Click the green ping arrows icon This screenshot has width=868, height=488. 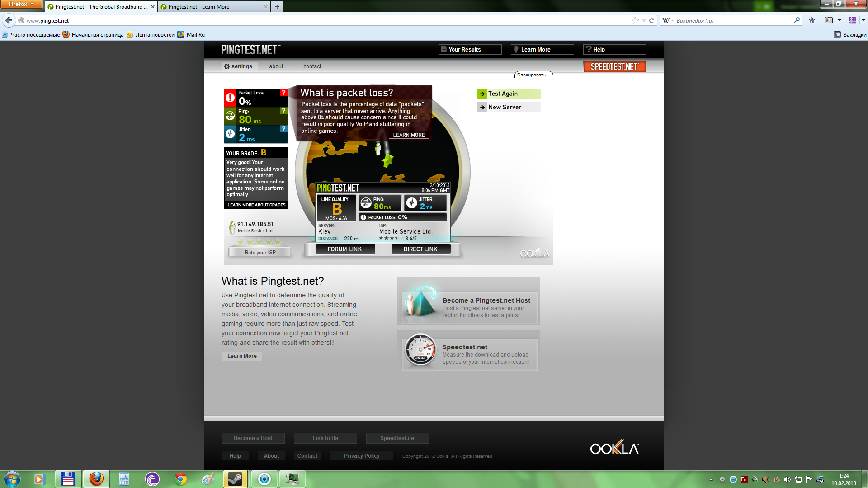pyautogui.click(x=230, y=116)
